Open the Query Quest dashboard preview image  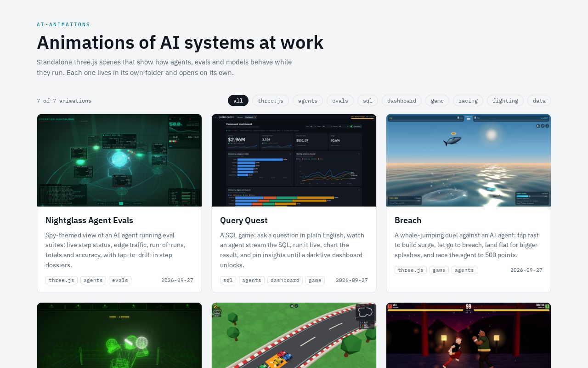click(x=294, y=160)
